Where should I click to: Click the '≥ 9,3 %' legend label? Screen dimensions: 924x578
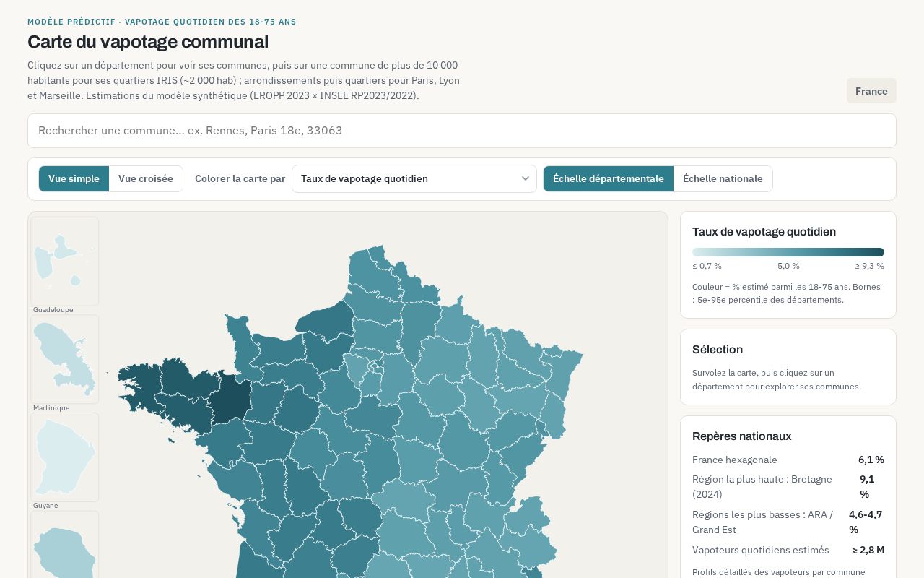click(870, 266)
